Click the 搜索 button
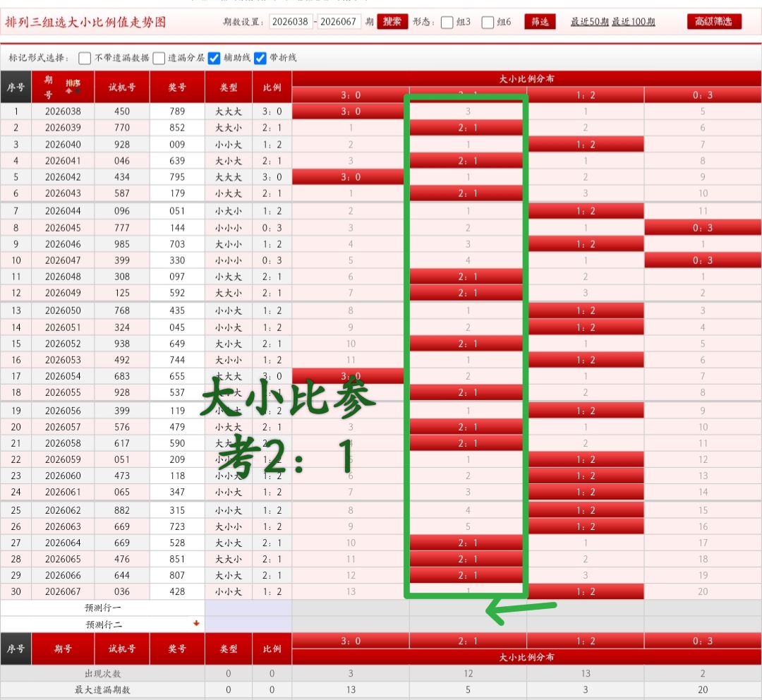This screenshot has height=700, width=762. point(392,21)
